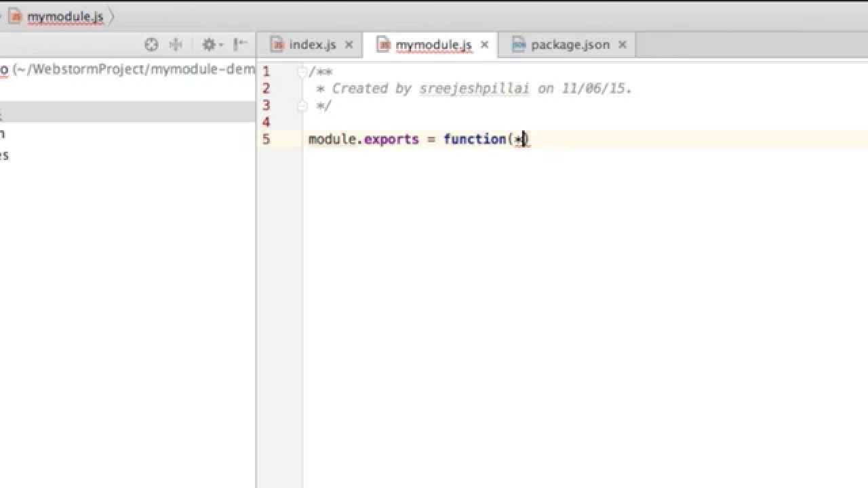The width and height of the screenshot is (868, 488).
Task: Click the collapse-all icon in project panel
Action: click(176, 45)
